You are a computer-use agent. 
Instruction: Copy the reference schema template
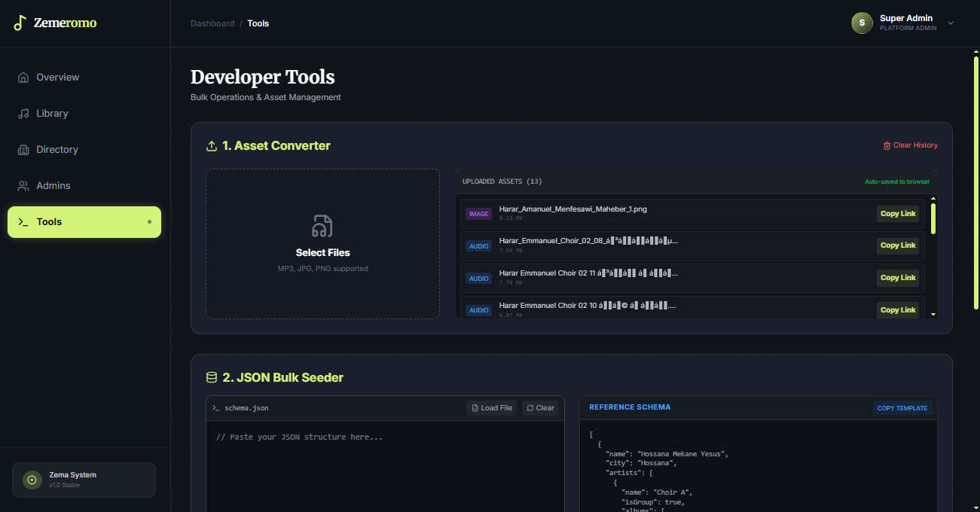(902, 408)
